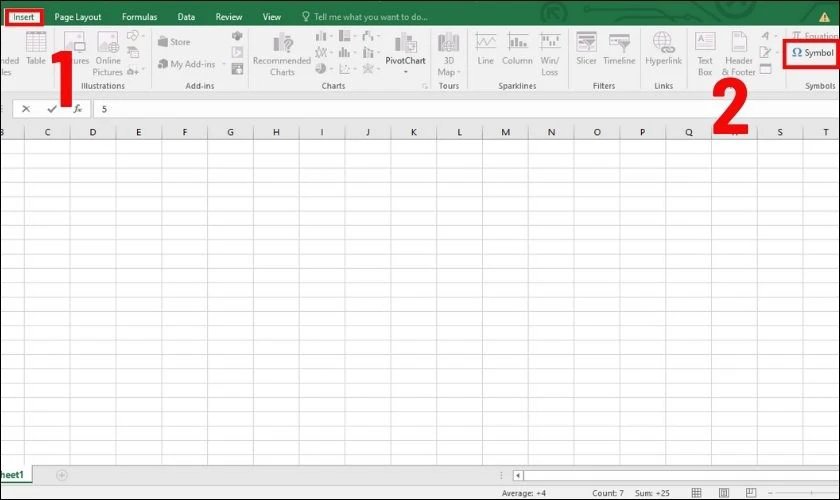Click the Count: 7 status text
The image size is (840, 500).
pyautogui.click(x=608, y=493)
